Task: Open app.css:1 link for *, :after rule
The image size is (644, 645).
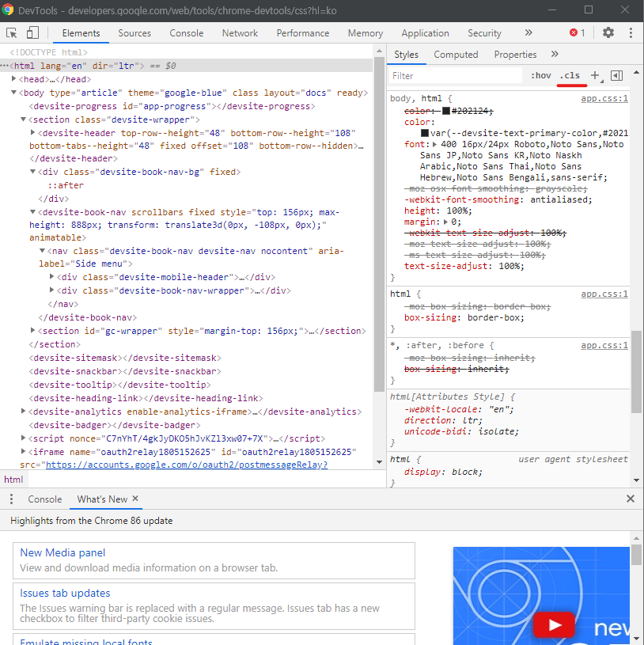Action: pos(604,345)
